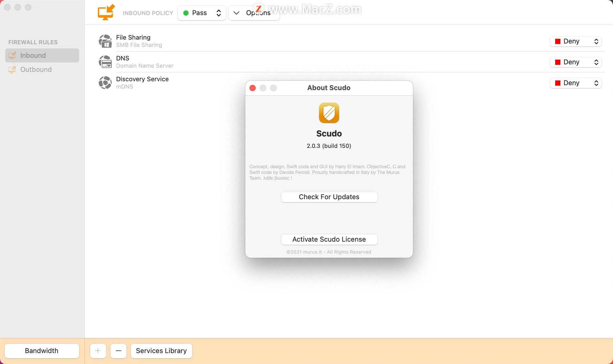Switch to Outbound firewall rules

36,70
